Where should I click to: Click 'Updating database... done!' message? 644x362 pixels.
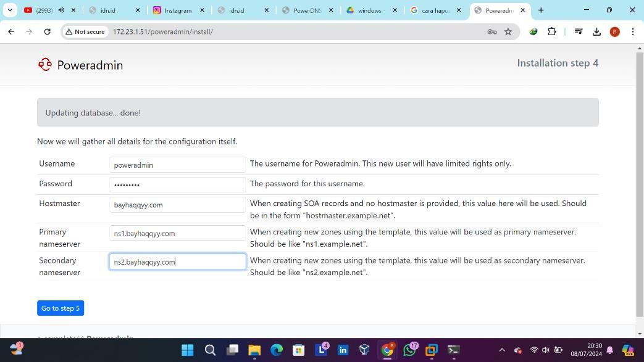(x=93, y=113)
